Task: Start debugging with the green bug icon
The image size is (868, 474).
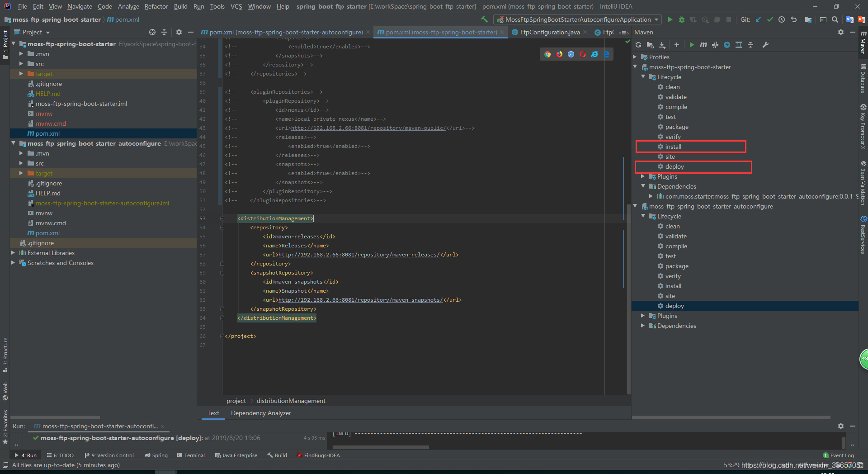Action: (x=682, y=19)
